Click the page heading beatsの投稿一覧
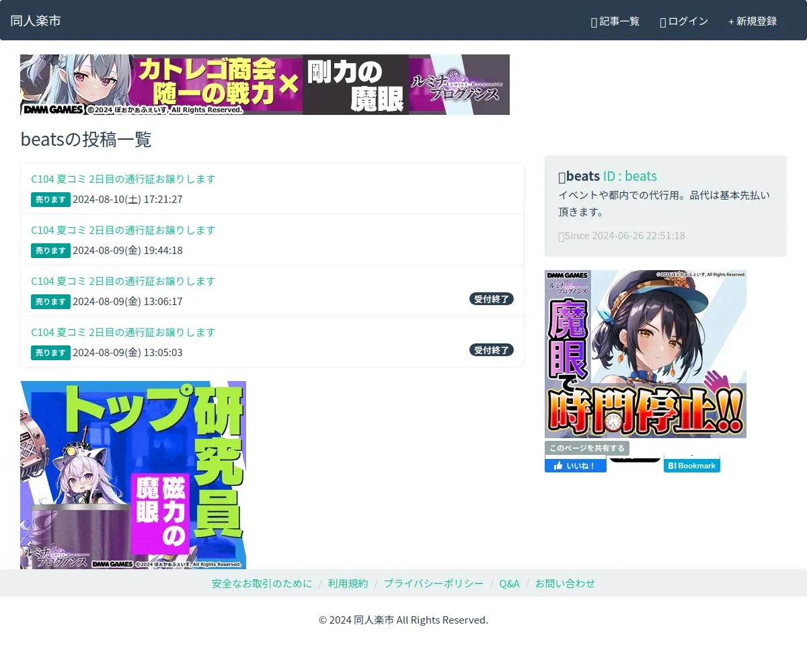Screen dimensions: 807x672 86,140
